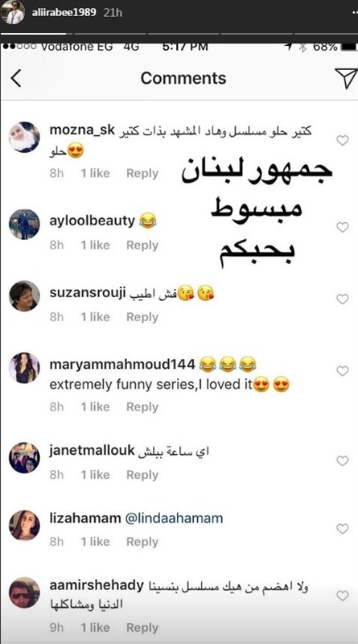This screenshot has width=358, height=644.
Task: Open the direct message paper plane icon
Action: point(346,78)
